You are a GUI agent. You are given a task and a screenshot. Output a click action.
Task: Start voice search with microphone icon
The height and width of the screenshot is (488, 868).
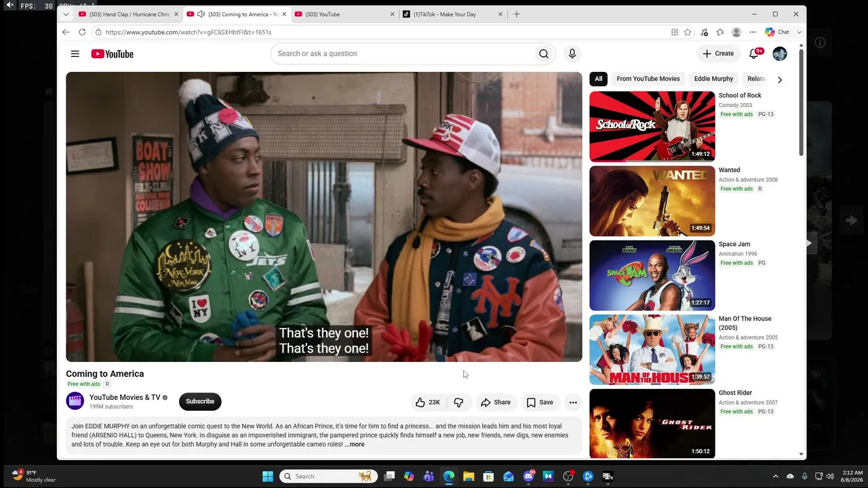572,54
